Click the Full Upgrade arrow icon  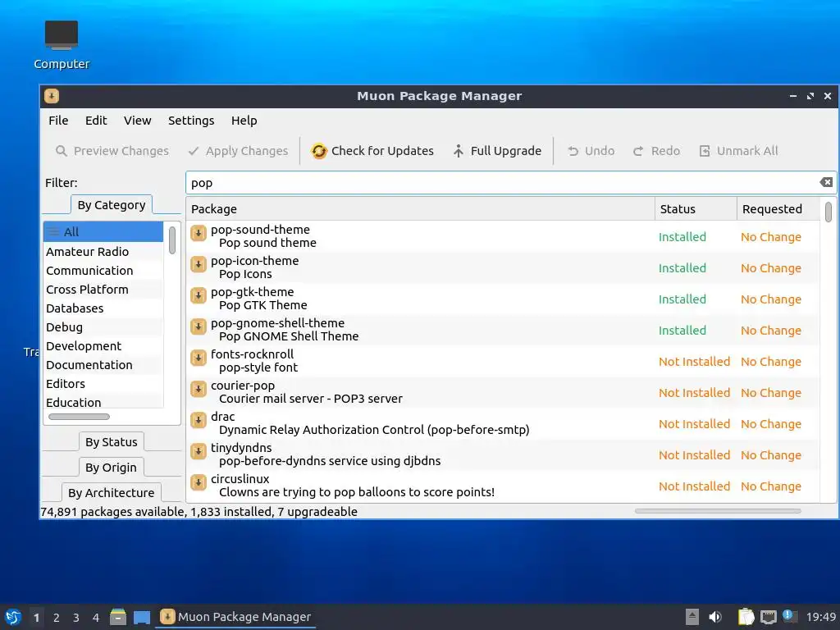pos(458,151)
